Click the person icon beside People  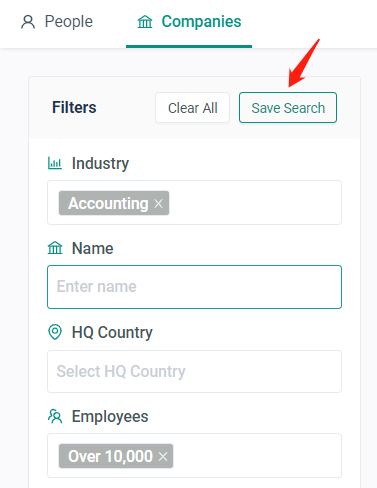pyautogui.click(x=28, y=22)
